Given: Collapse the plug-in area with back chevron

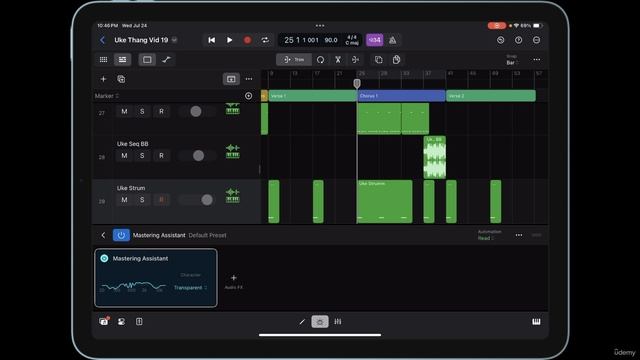Looking at the screenshot, I should pyautogui.click(x=103, y=235).
